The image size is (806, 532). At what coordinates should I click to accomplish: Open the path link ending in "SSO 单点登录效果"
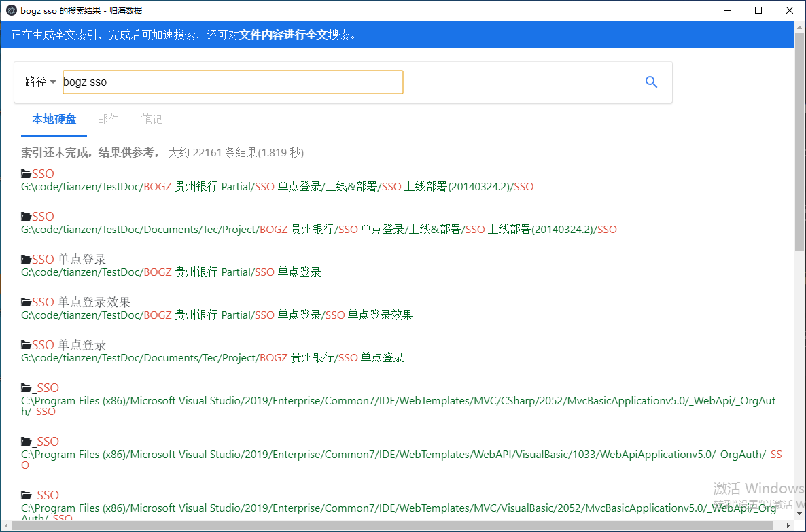pyautogui.click(x=217, y=315)
